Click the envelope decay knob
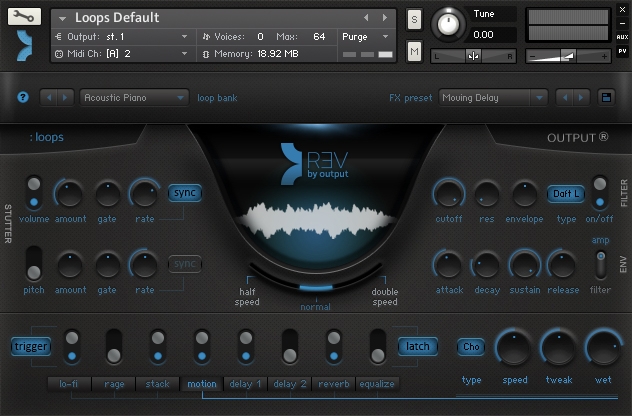The height and width of the screenshot is (416, 632). point(486,265)
